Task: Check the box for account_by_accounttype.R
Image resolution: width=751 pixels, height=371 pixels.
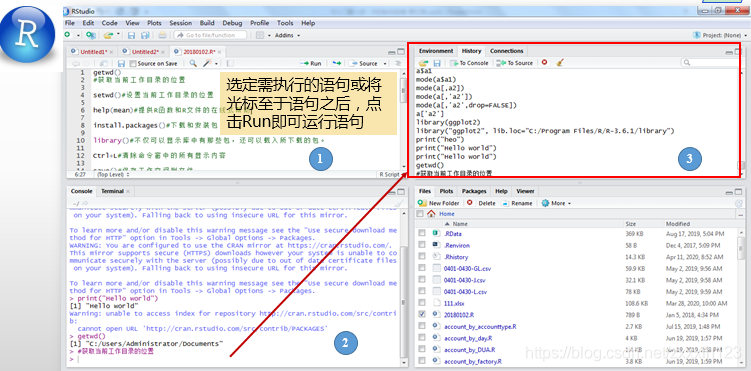Action: point(421,326)
